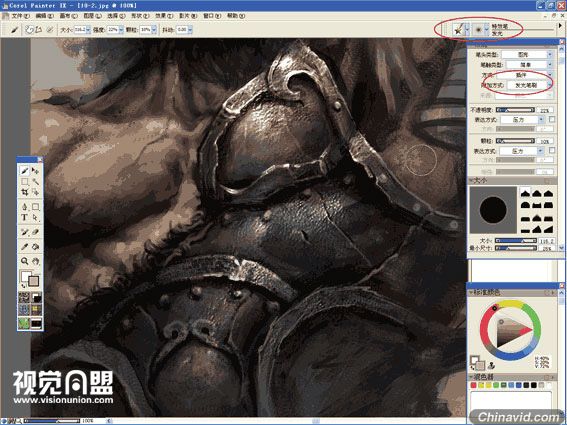Select the Grabber hand tool
The height and width of the screenshot is (425, 567).
[35, 261]
